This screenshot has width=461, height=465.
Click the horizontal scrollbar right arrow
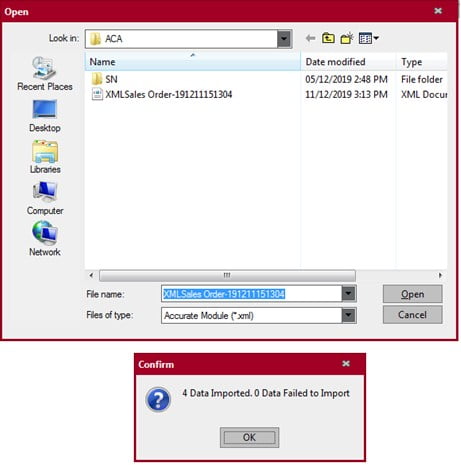pyautogui.click(x=440, y=275)
